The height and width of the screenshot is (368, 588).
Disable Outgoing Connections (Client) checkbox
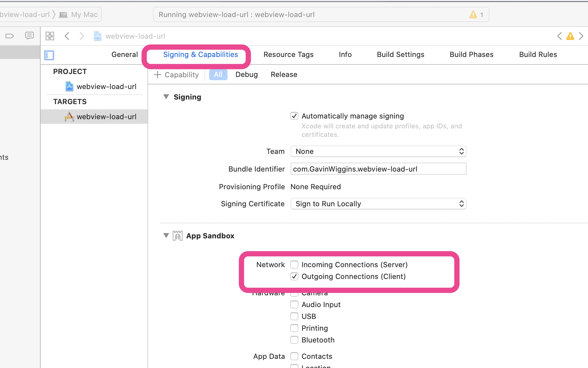(x=294, y=276)
